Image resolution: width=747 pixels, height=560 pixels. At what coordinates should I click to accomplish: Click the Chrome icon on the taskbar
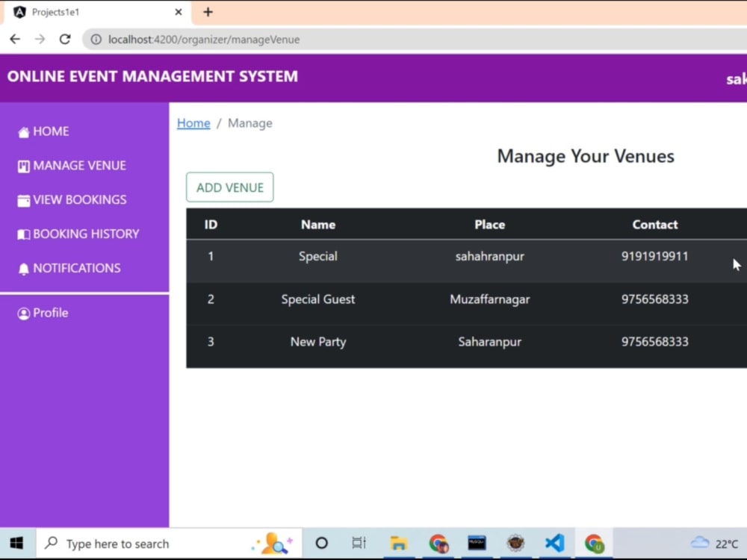[438, 543]
